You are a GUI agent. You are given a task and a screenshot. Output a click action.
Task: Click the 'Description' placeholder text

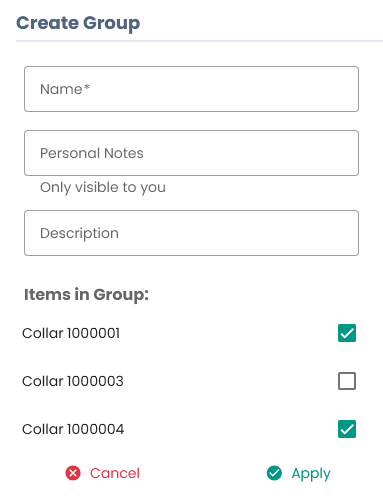(79, 234)
